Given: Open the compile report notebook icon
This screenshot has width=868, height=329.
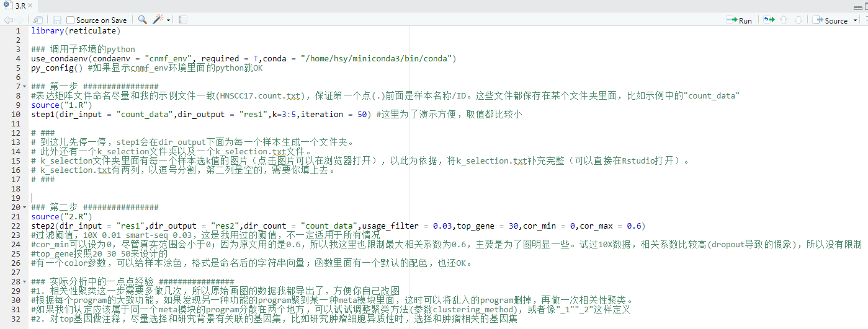Looking at the screenshot, I should 183,20.
